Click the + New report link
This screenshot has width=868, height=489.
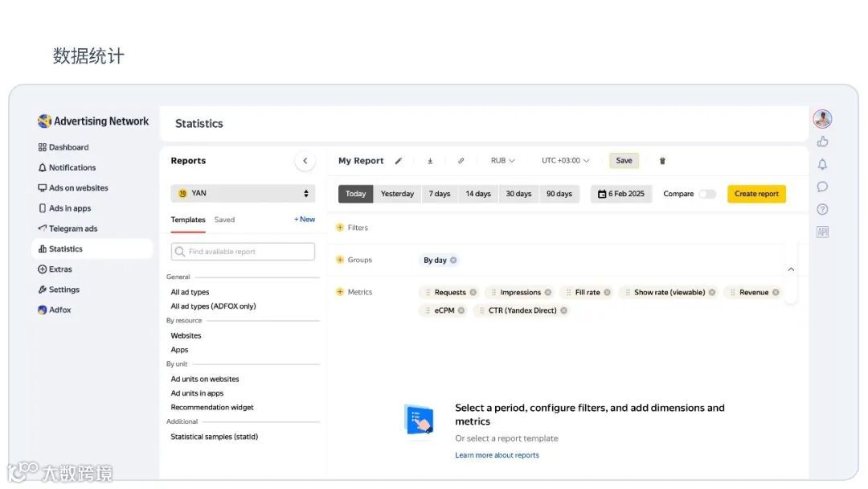[305, 220]
